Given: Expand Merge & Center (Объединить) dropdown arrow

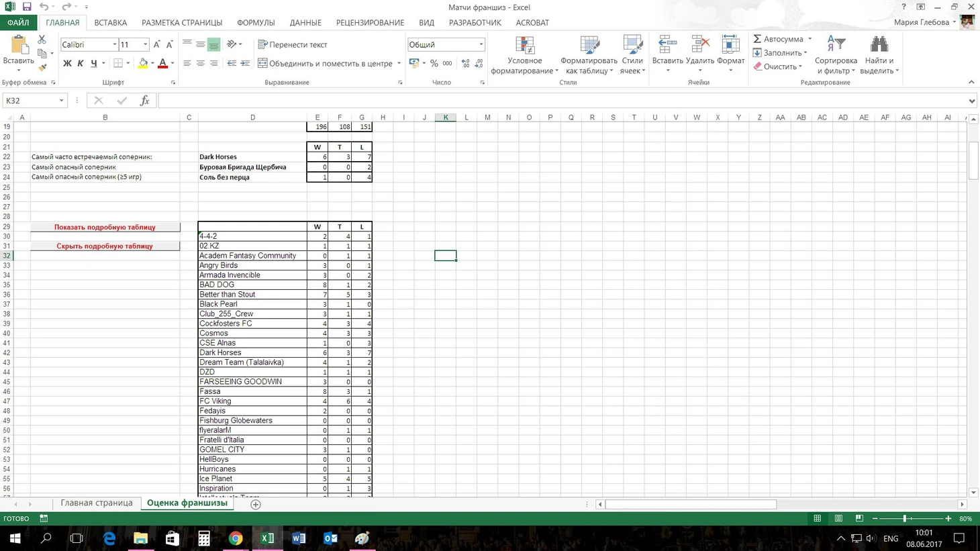Looking at the screenshot, I should [399, 63].
